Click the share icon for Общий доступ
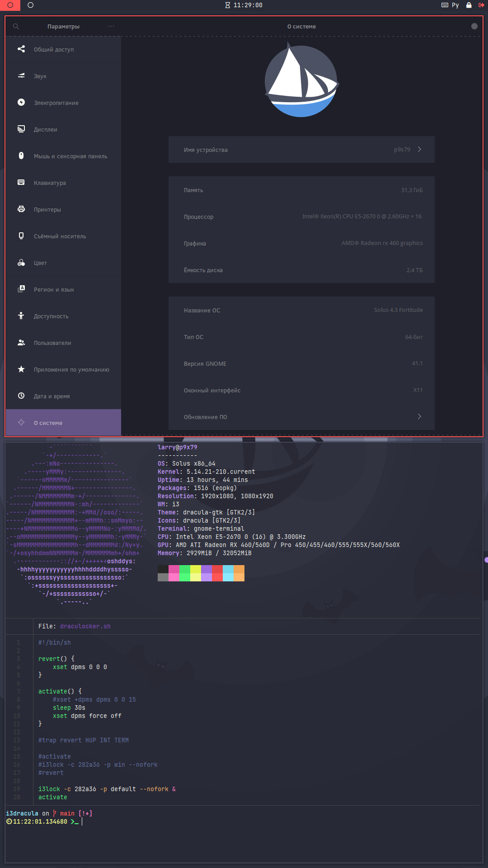This screenshot has width=488, height=868. (x=21, y=49)
